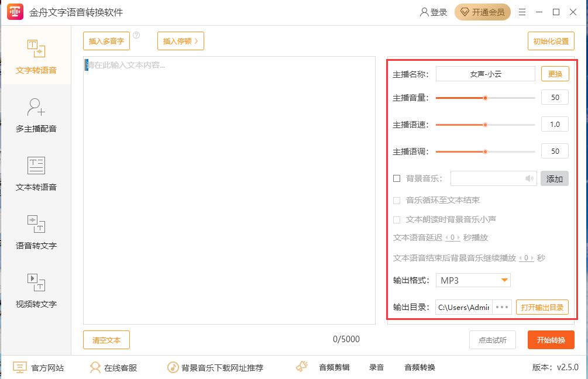This screenshot has width=588, height=379.
Task: Toggle 文本朗读时背景音乐小声 checkbox
Action: (397, 219)
